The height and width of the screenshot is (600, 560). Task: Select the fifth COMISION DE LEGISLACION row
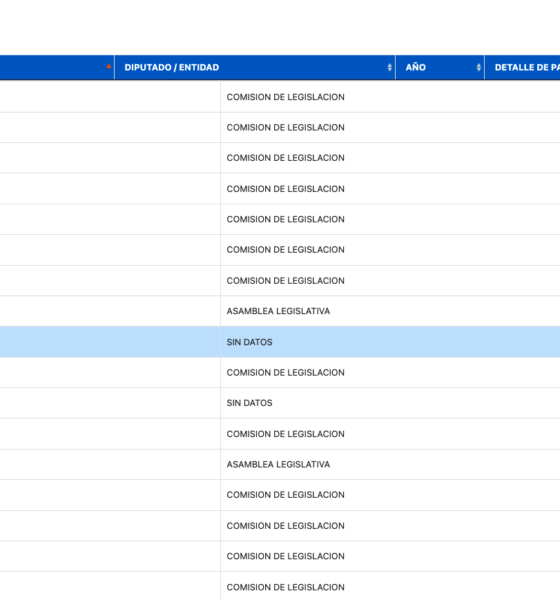tap(280, 219)
